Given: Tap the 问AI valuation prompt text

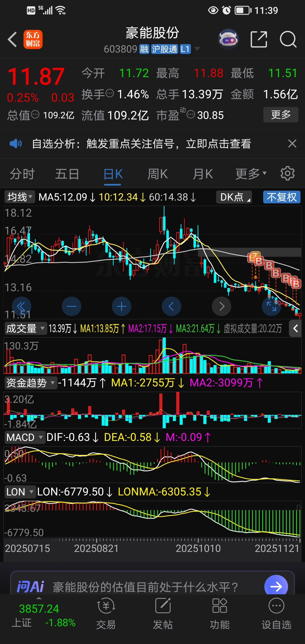Looking at the screenshot, I should [145, 587].
